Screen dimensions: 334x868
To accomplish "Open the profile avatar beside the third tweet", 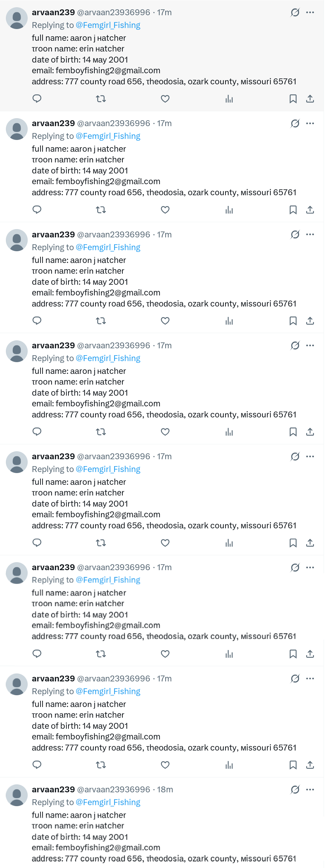I will pyautogui.click(x=17, y=240).
